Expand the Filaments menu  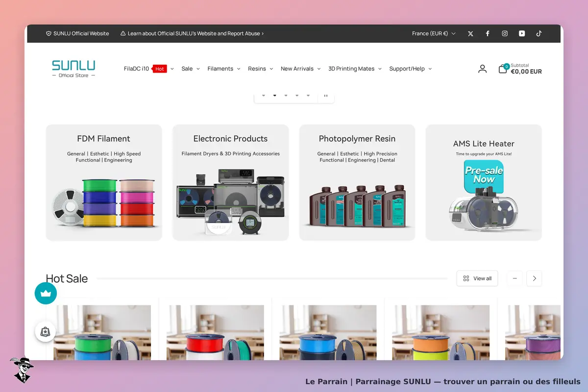[x=224, y=69]
